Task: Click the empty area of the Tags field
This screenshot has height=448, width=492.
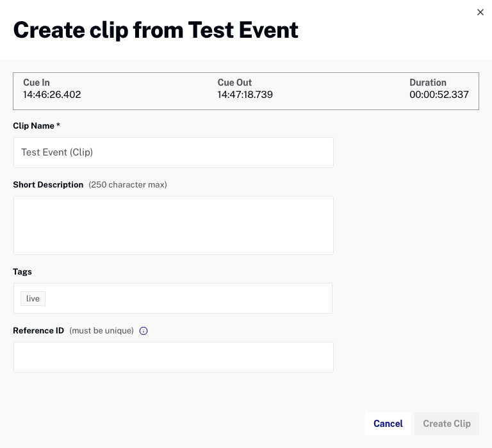Action: click(x=186, y=299)
